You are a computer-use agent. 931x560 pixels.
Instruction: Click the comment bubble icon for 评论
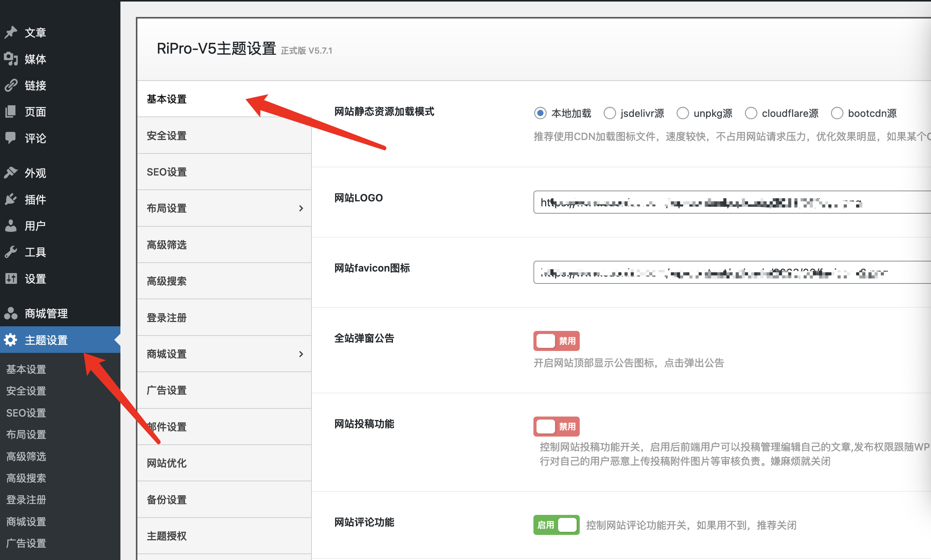[11, 138]
